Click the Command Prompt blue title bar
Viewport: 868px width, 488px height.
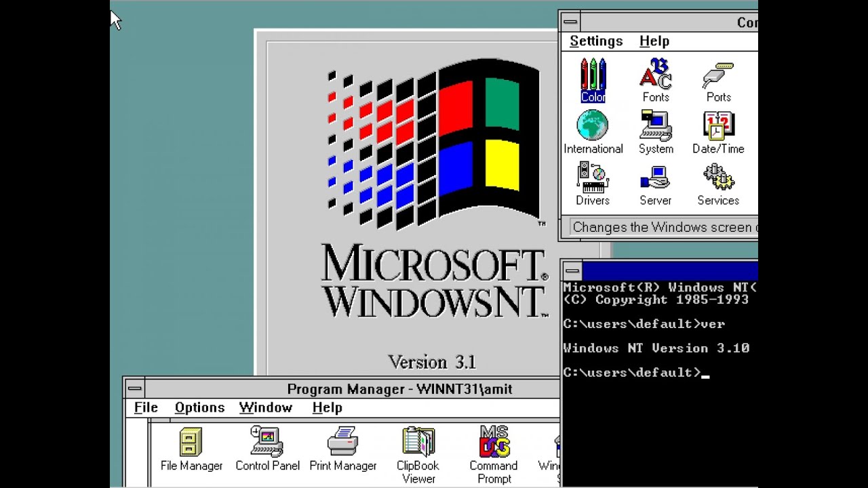click(x=670, y=271)
